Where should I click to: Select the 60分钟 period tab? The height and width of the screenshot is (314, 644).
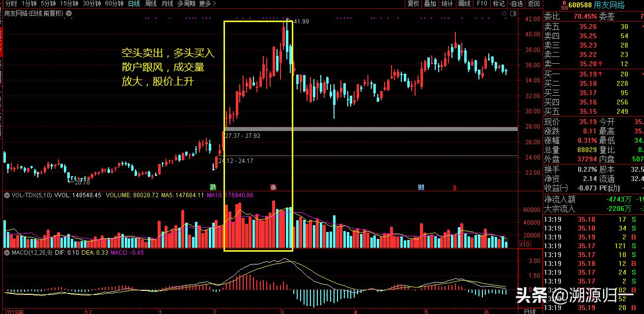[x=114, y=3]
